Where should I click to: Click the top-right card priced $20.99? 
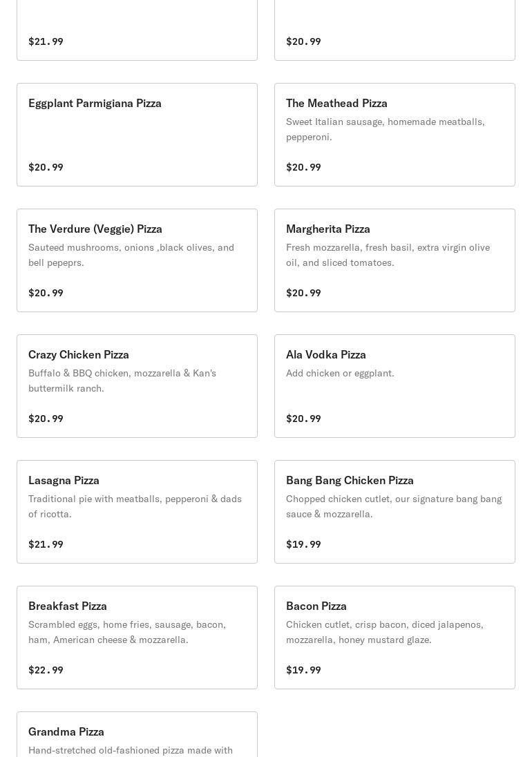tap(395, 30)
